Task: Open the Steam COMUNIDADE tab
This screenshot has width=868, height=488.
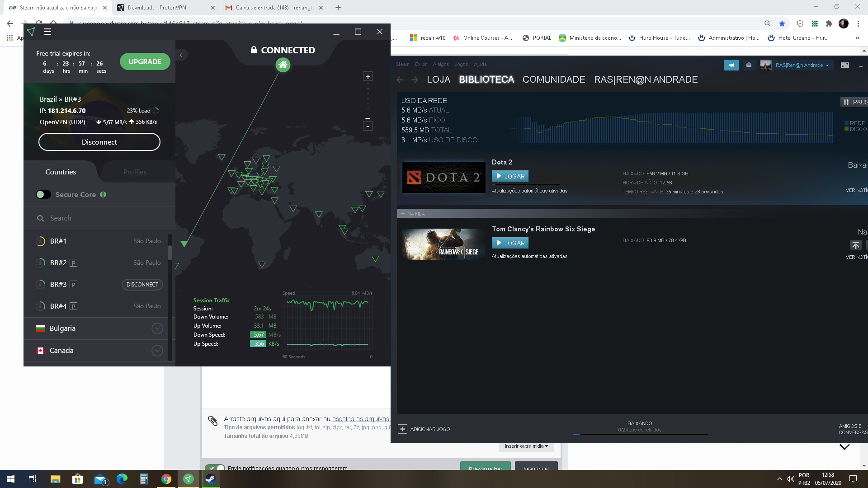Action: [554, 80]
